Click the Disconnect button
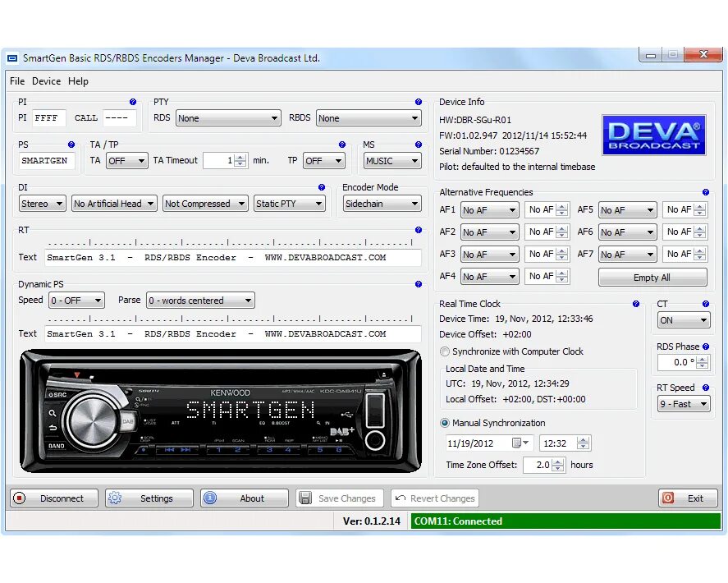This screenshot has width=728, height=583. point(54,498)
